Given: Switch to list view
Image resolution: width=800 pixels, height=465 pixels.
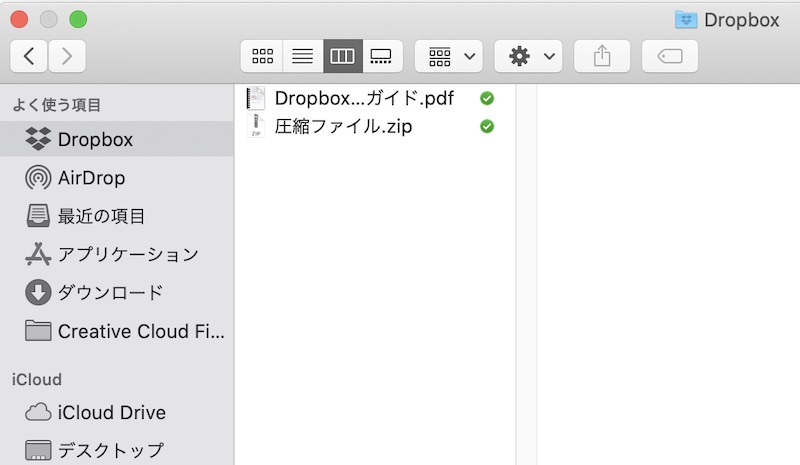Looking at the screenshot, I should tap(303, 56).
